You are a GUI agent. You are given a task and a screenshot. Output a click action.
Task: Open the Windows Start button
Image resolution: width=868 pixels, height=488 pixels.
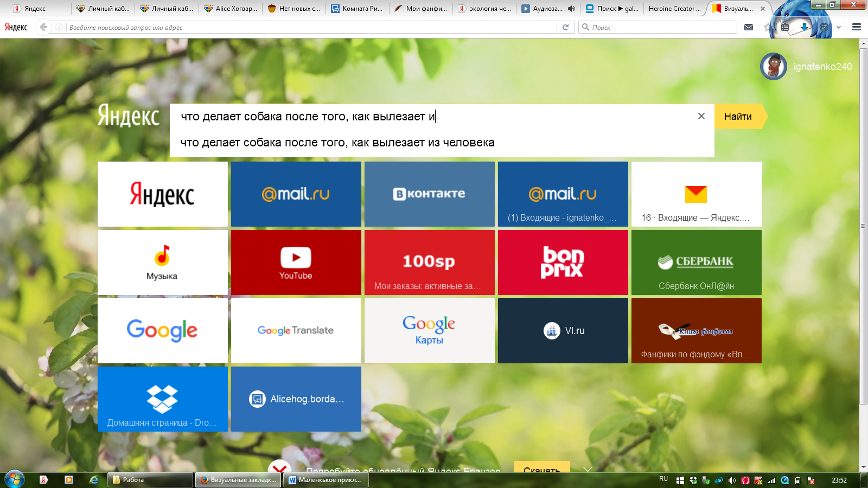(14, 480)
